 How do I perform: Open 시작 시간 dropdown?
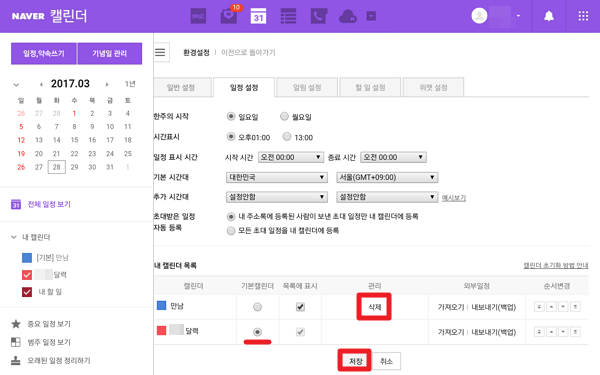(x=291, y=157)
